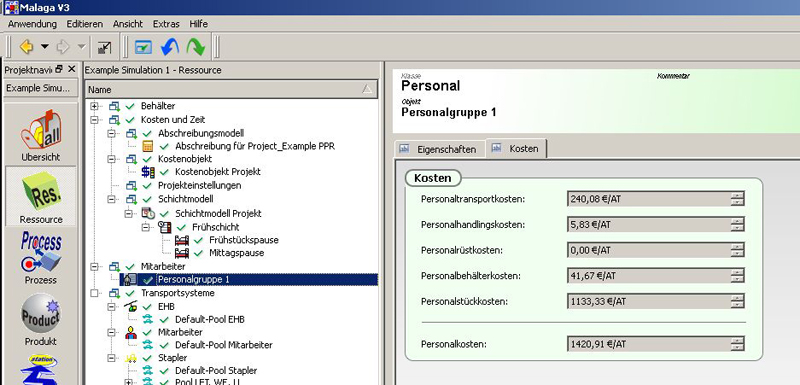Click the Malaga V3 title bar icon
The width and height of the screenshot is (800, 385).
(11, 8)
